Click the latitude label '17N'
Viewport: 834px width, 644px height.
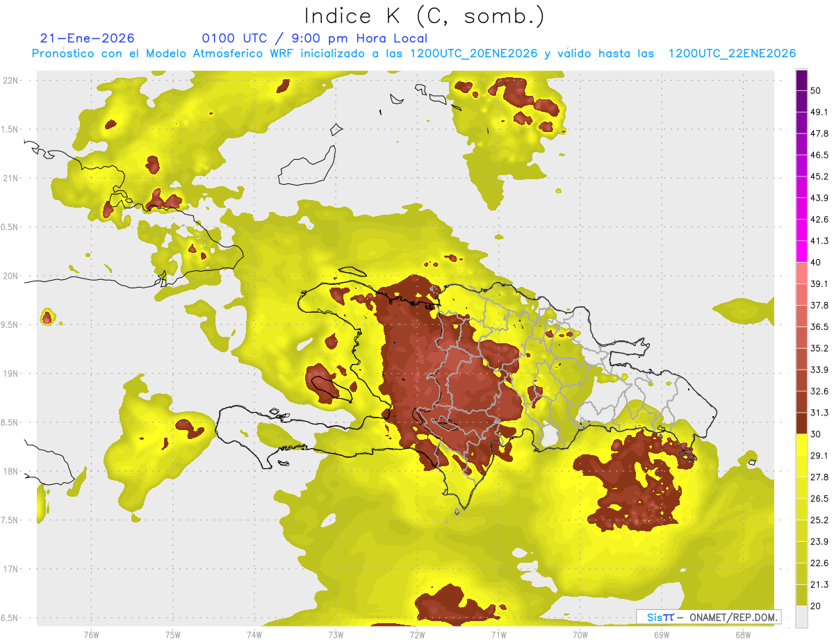(x=10, y=569)
